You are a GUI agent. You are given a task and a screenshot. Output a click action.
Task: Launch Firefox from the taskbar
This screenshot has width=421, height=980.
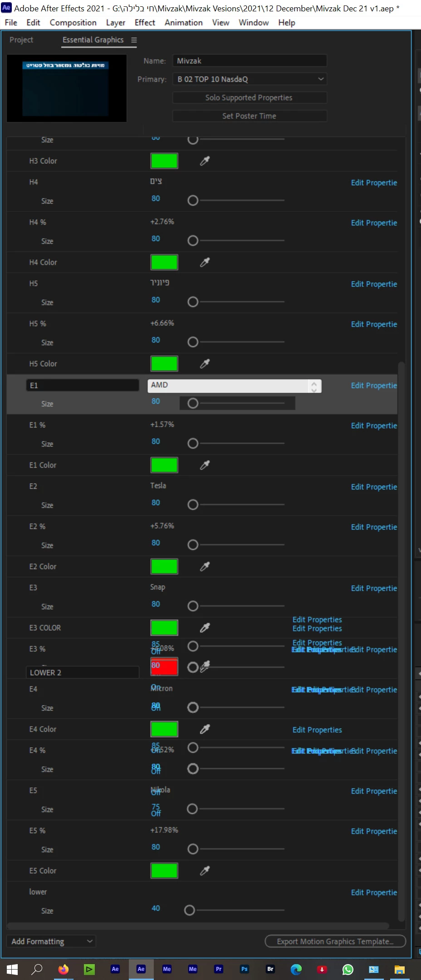click(64, 970)
